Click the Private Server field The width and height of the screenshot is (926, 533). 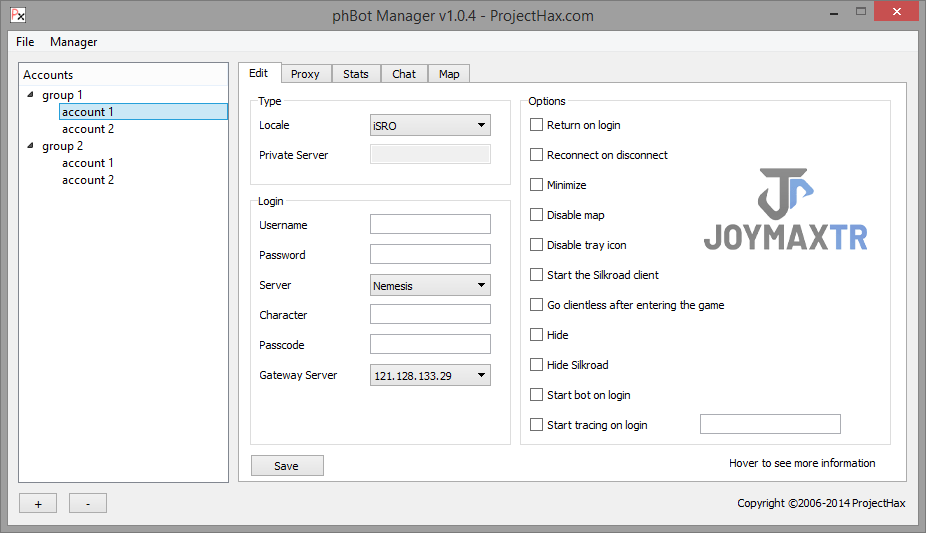(431, 154)
